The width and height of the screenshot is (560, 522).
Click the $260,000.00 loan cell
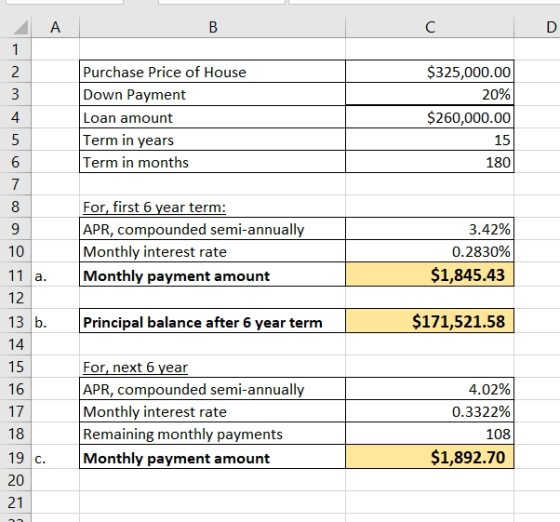[x=430, y=117]
